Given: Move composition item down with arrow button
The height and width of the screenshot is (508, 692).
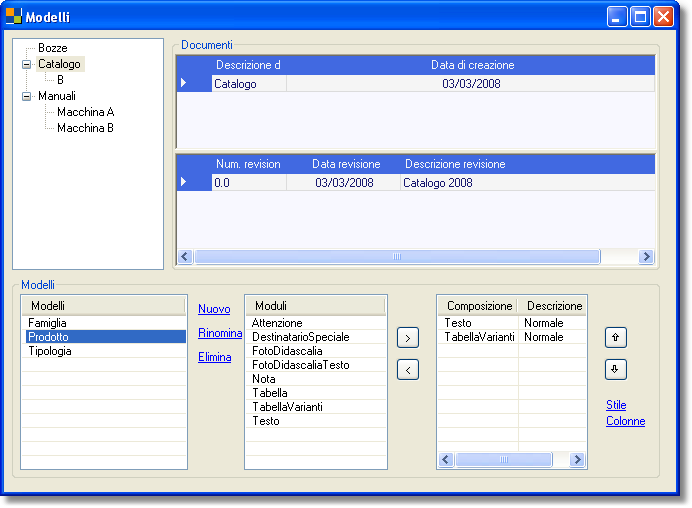Looking at the screenshot, I should pos(616,369).
